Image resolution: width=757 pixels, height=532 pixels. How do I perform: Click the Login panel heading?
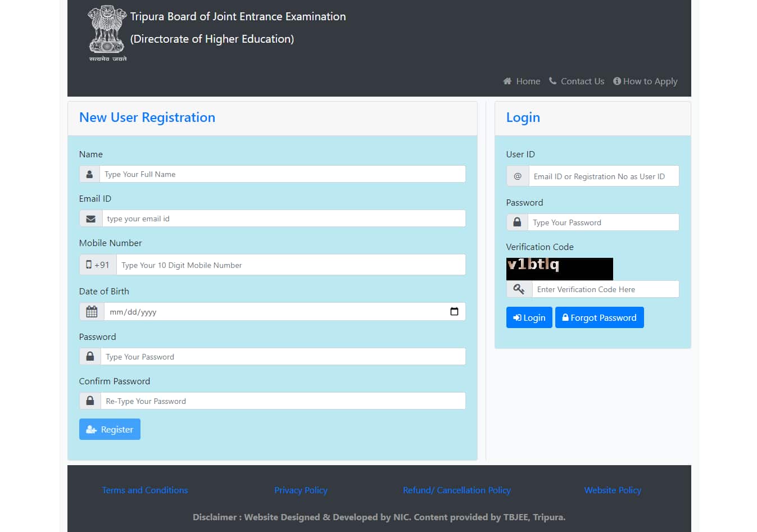point(523,117)
